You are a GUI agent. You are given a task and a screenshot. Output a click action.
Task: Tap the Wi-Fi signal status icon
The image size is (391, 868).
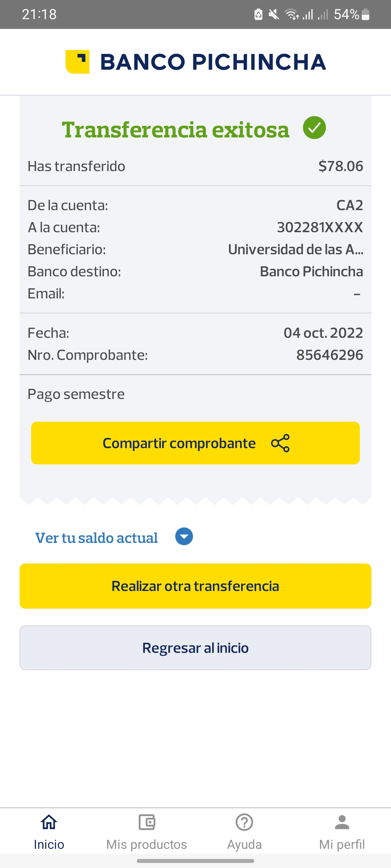(292, 14)
